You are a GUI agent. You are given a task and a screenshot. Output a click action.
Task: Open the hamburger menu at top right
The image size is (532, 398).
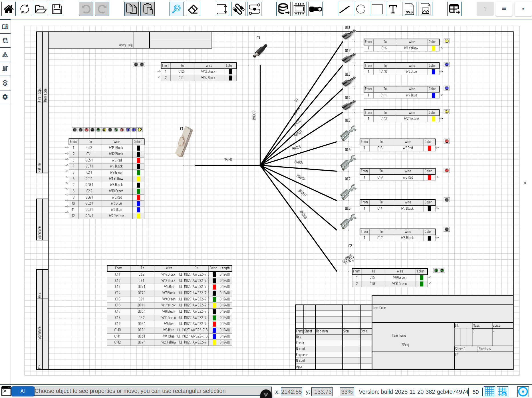click(x=504, y=9)
